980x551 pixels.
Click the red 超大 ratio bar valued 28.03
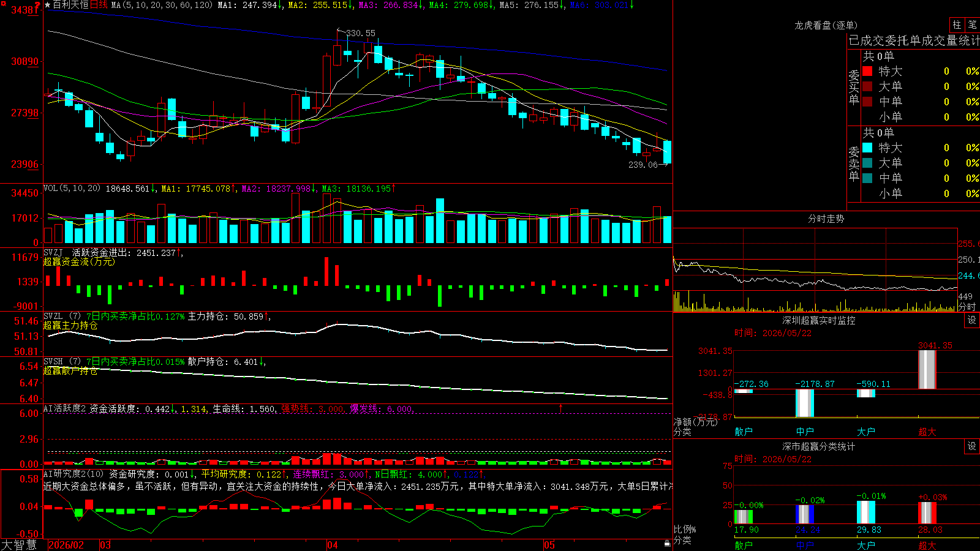pyautogui.click(x=927, y=513)
